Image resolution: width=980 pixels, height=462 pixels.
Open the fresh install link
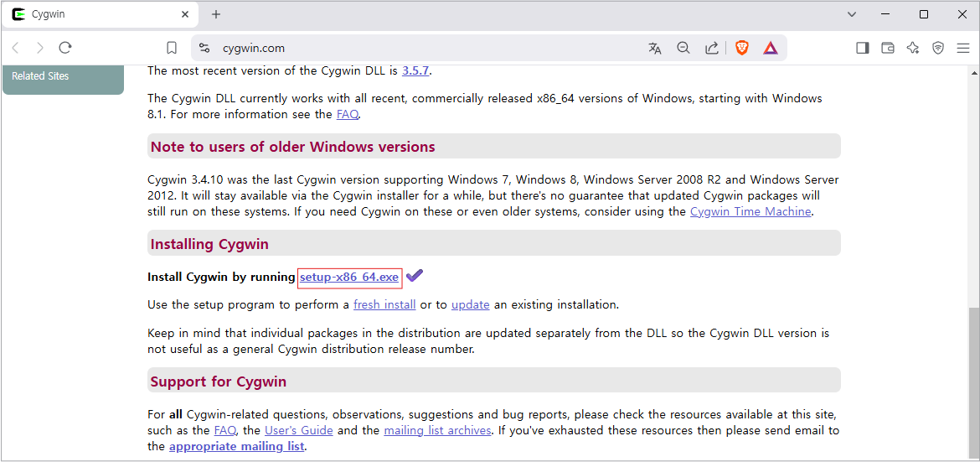(384, 305)
